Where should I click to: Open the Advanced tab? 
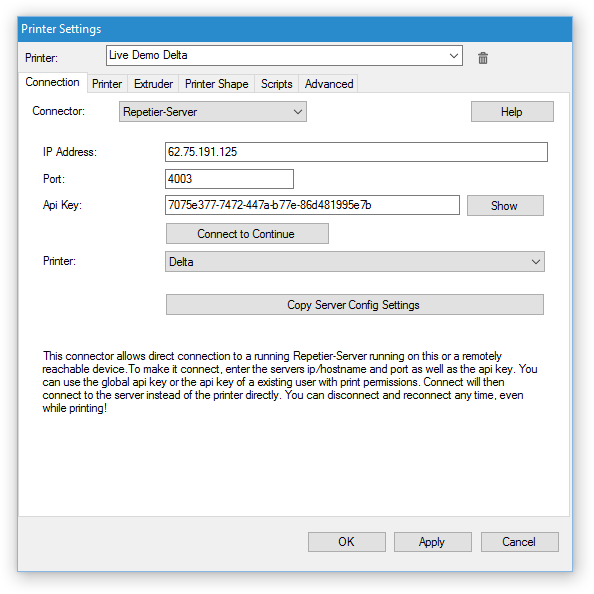pyautogui.click(x=328, y=84)
